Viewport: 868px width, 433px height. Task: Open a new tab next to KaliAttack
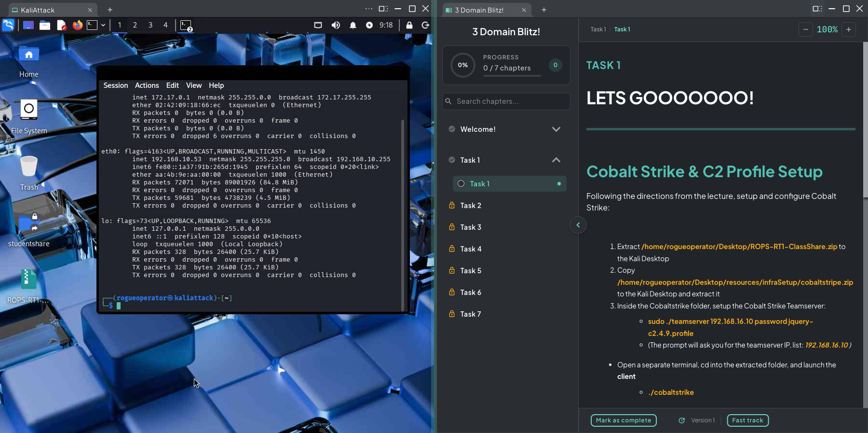[x=110, y=10]
